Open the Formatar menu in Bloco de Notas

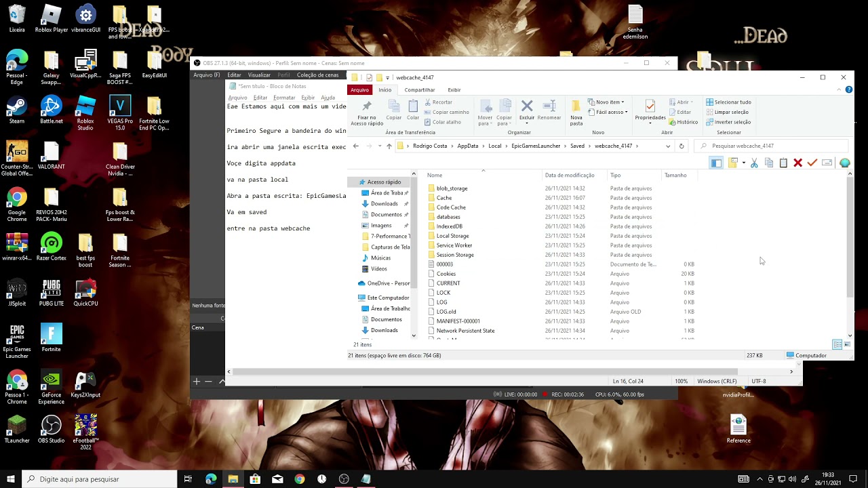coord(284,98)
